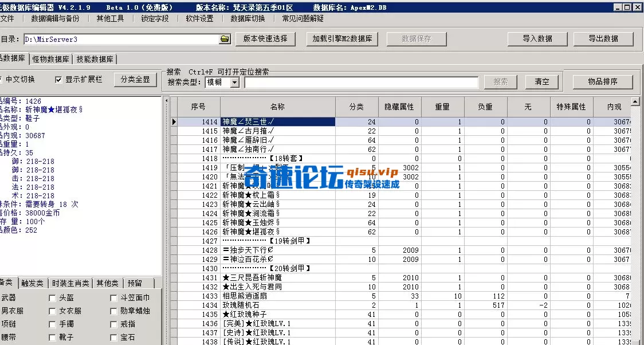Click 清空 to clear the search field
This screenshot has height=345, width=644.
541,81
